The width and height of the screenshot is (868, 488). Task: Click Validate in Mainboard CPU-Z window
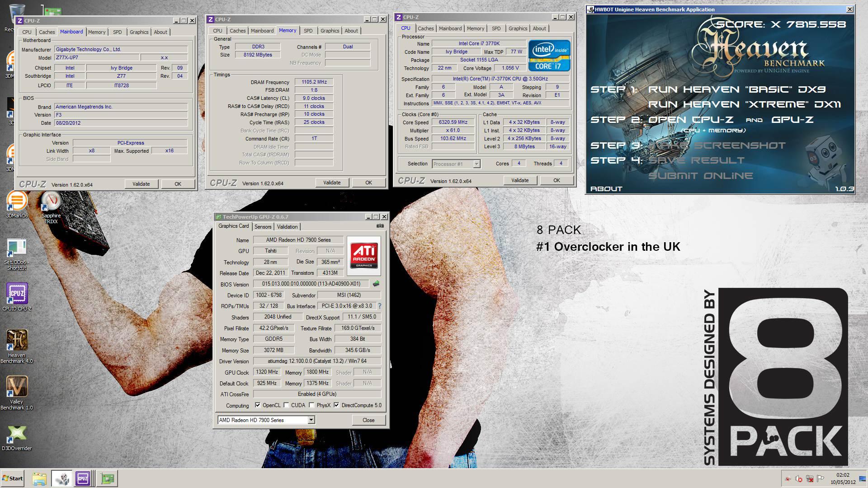click(141, 184)
